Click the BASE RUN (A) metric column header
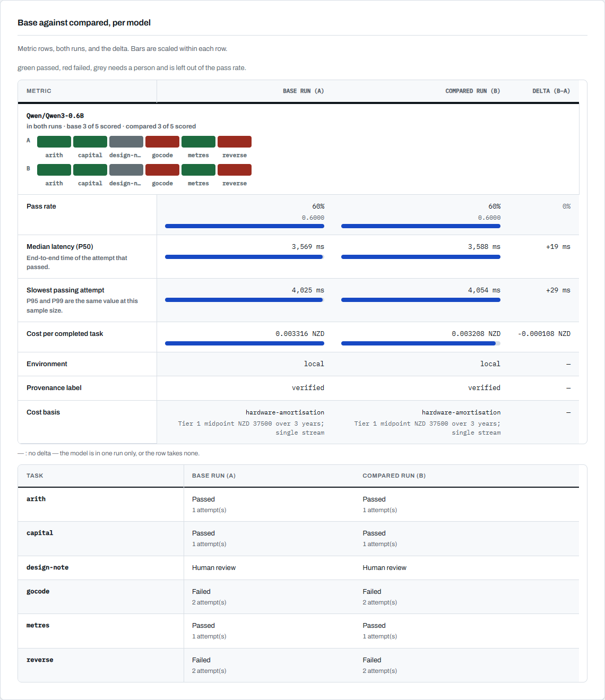The image size is (605, 700). tap(303, 91)
